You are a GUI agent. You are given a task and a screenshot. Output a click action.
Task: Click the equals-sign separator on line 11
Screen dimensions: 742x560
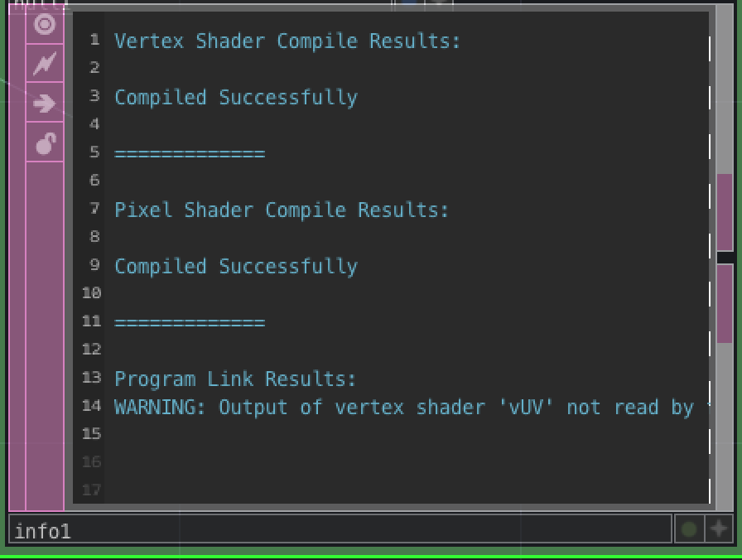click(x=190, y=323)
